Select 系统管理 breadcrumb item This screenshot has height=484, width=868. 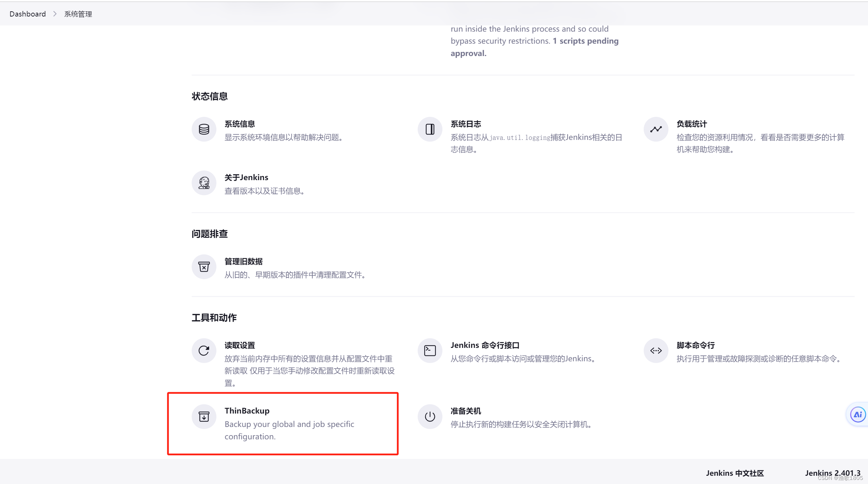click(78, 14)
